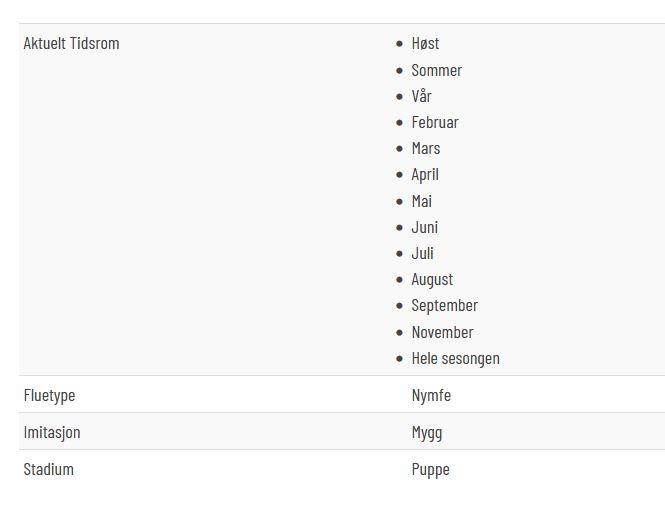
Task: Select the Juni entry
Action: coord(425,227)
